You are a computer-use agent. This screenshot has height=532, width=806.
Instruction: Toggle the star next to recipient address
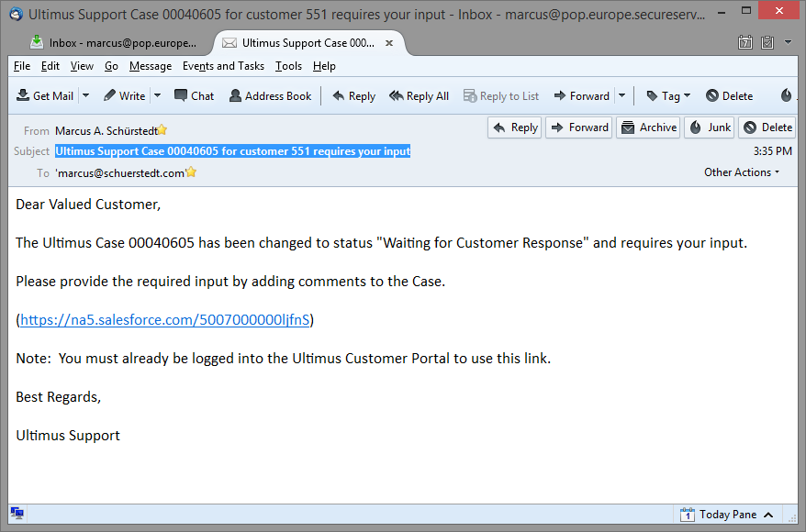point(192,172)
